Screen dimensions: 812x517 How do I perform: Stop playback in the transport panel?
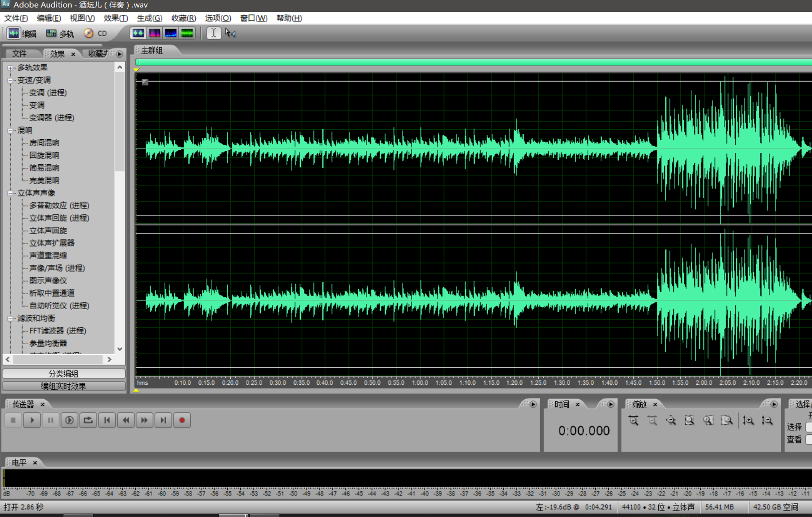(14, 420)
